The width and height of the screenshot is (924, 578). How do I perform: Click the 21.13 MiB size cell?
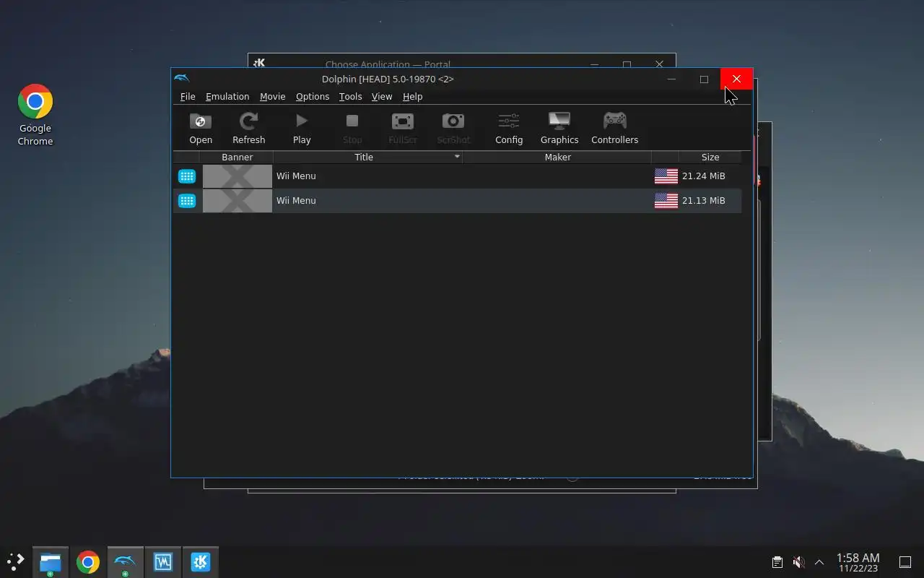[704, 201]
